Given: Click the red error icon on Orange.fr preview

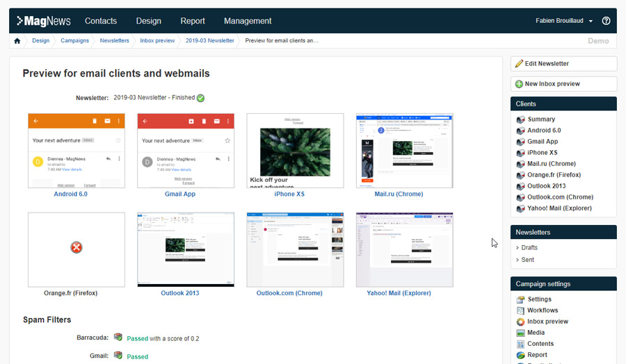Looking at the screenshot, I should (77, 247).
